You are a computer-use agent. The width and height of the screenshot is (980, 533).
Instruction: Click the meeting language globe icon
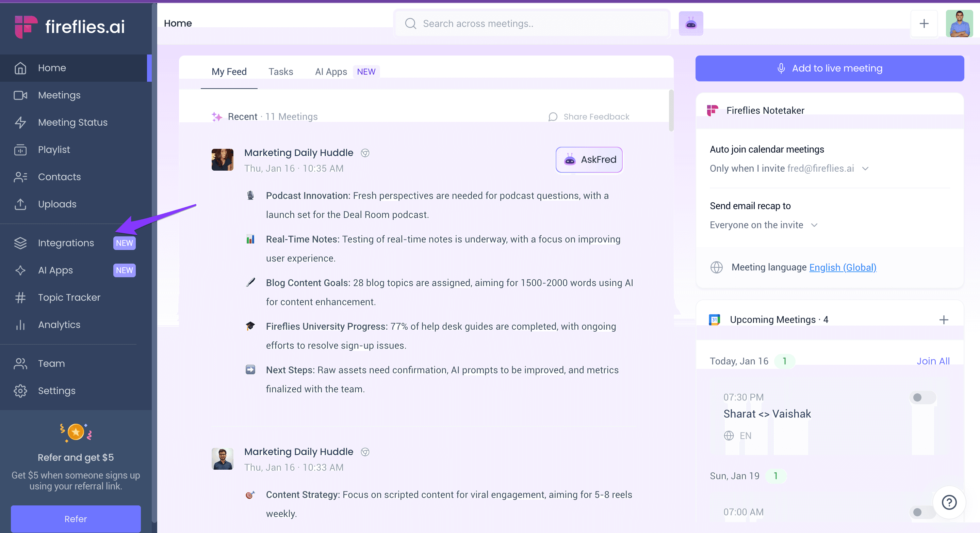(x=716, y=267)
